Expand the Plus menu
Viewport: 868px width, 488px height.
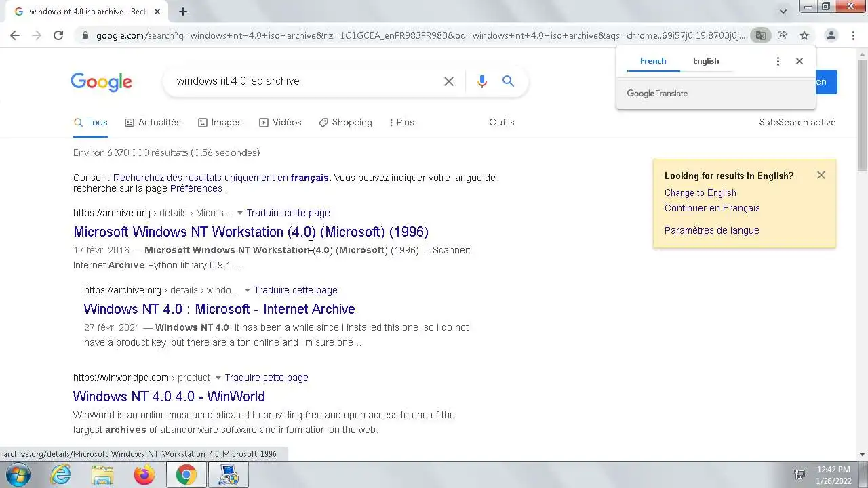click(x=401, y=123)
